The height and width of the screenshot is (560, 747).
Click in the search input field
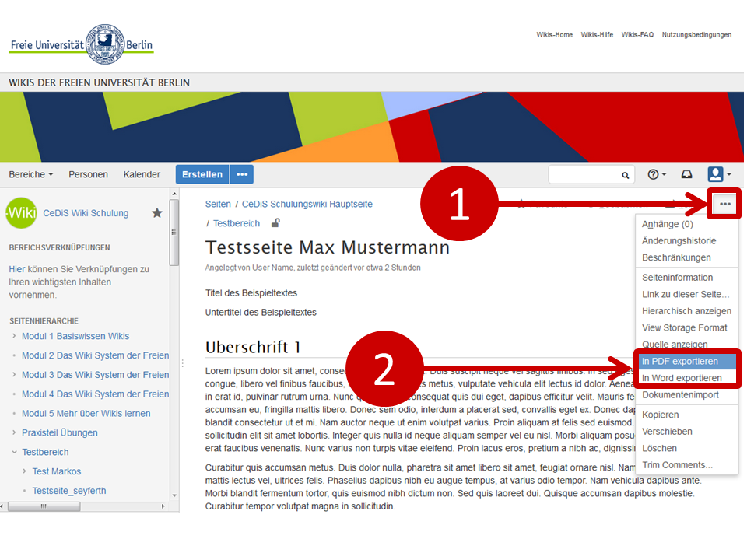(584, 175)
